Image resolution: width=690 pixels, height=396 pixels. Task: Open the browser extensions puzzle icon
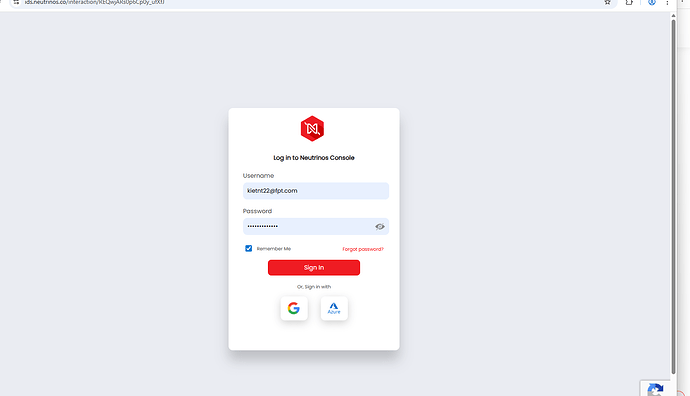pos(629,2)
